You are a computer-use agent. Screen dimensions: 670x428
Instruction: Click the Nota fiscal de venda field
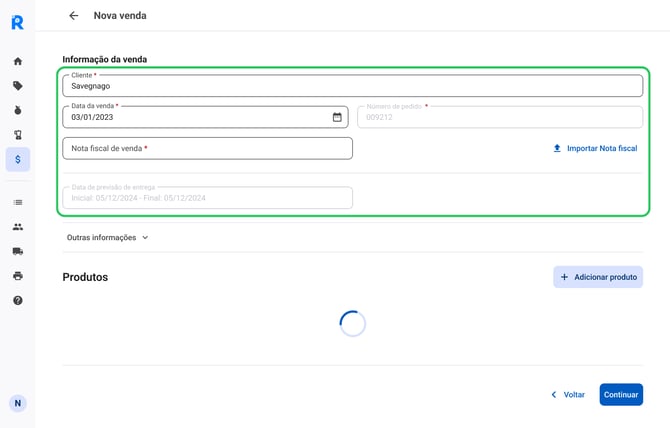208,148
